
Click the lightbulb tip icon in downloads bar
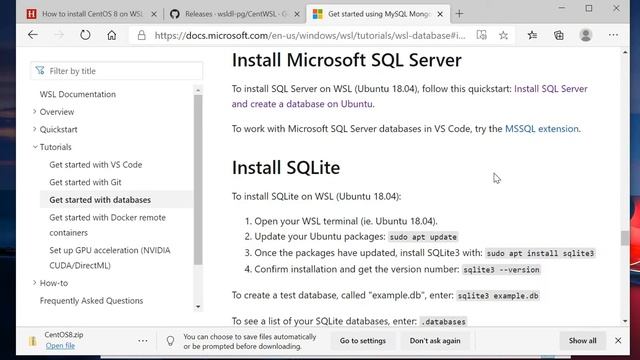click(170, 341)
